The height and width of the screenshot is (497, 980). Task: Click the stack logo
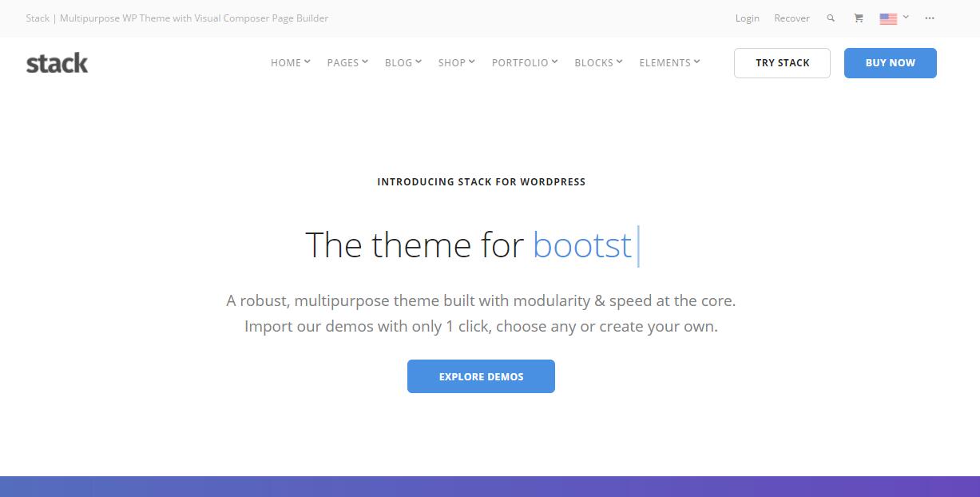pyautogui.click(x=57, y=63)
